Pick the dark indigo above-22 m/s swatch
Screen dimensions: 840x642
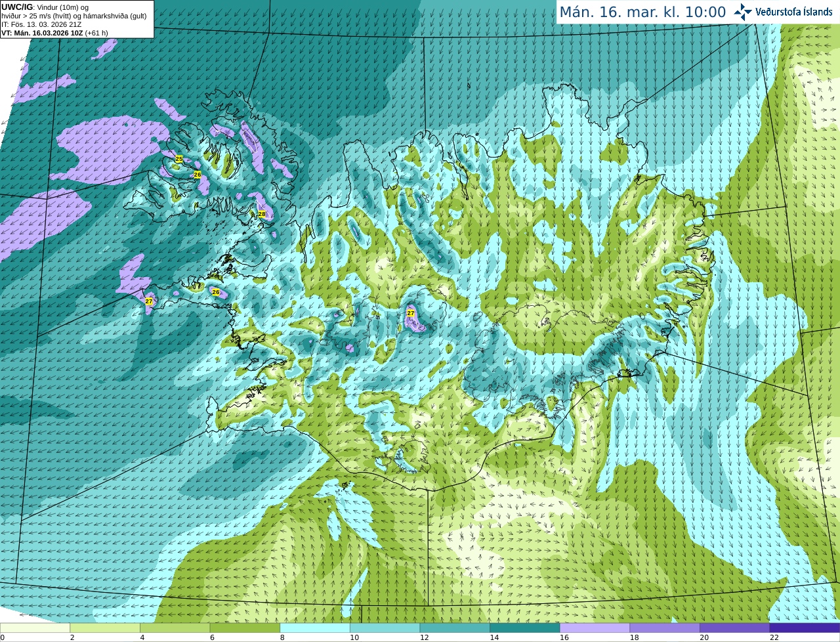(805, 628)
